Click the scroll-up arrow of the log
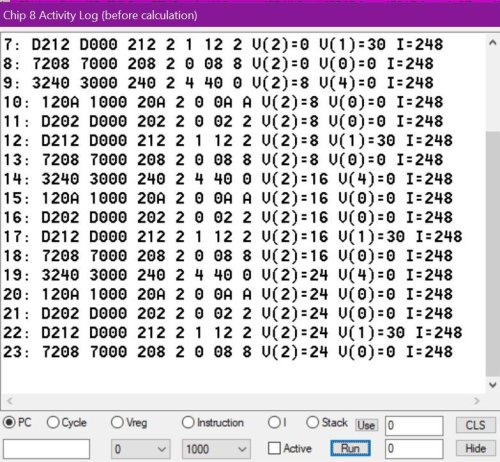Image resolution: width=500 pixels, height=462 pixels. (x=492, y=43)
